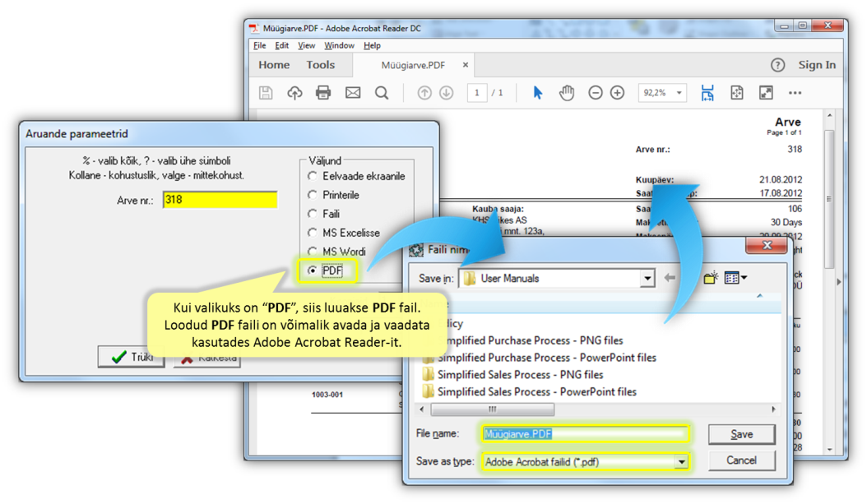The height and width of the screenshot is (504, 867).
Task: Open the View menu
Action: 306,45
